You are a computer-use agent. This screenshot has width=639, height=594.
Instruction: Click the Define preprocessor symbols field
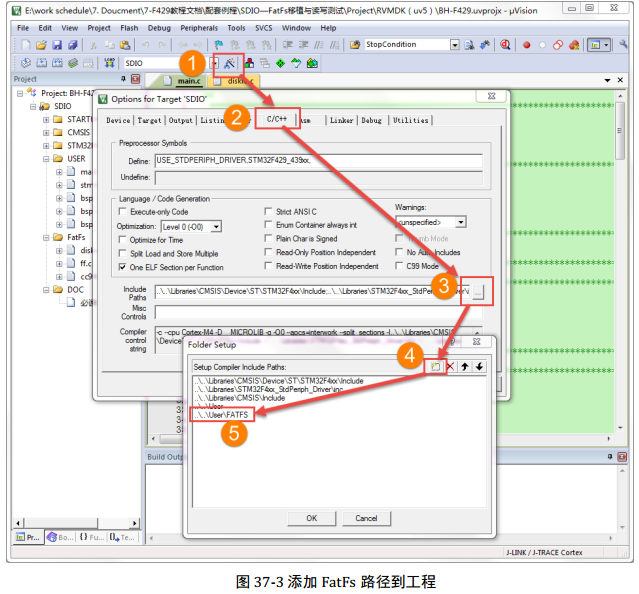(x=319, y=161)
